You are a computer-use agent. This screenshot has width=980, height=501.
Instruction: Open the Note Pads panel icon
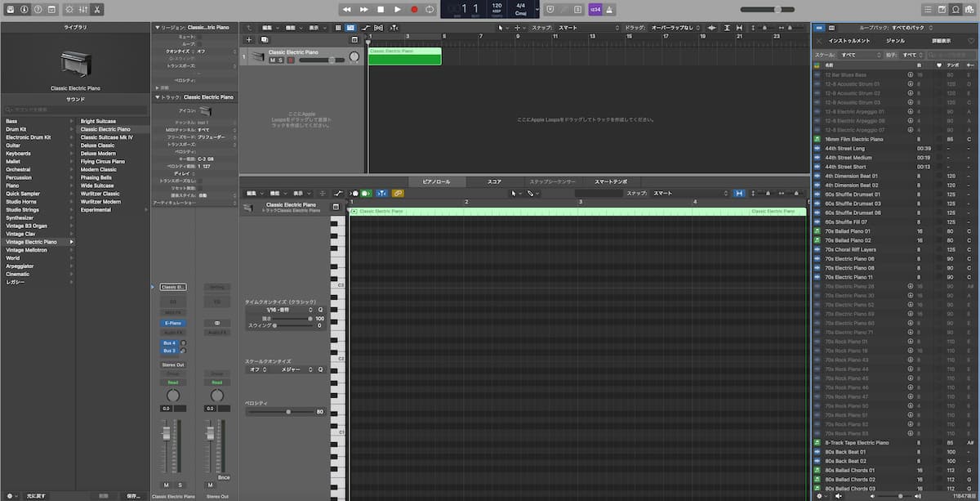click(x=942, y=9)
